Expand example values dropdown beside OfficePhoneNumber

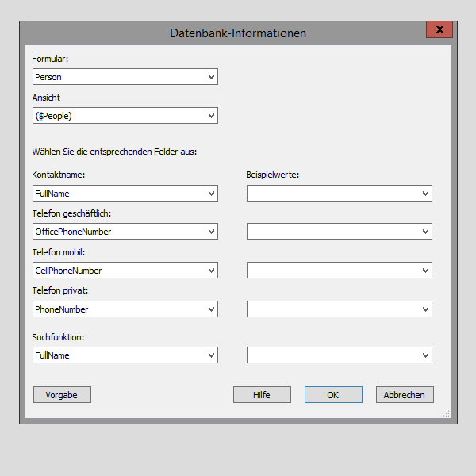coord(339,232)
